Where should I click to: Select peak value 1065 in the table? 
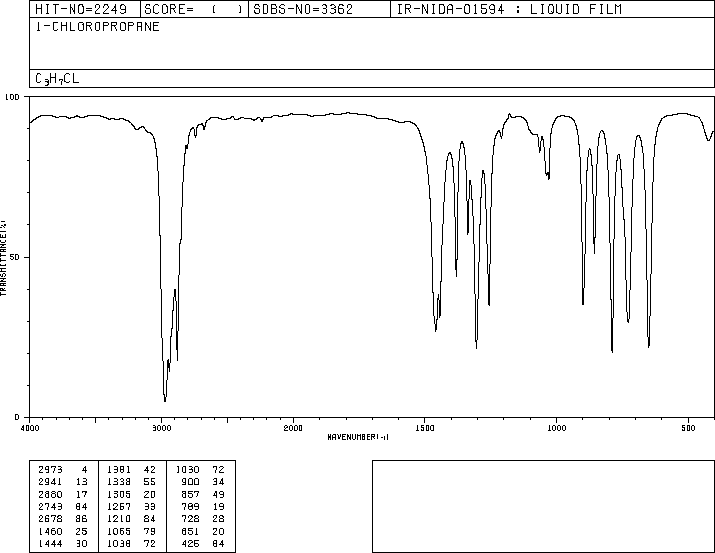click(119, 532)
